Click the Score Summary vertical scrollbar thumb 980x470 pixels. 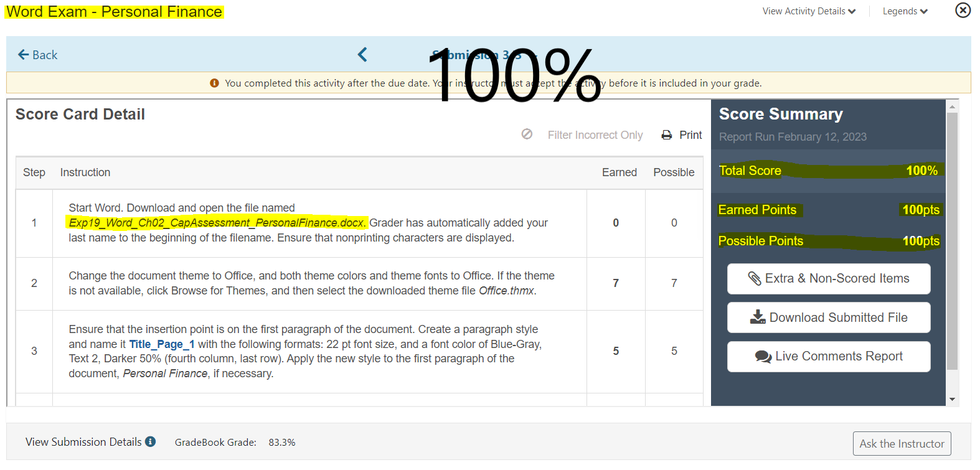952,241
